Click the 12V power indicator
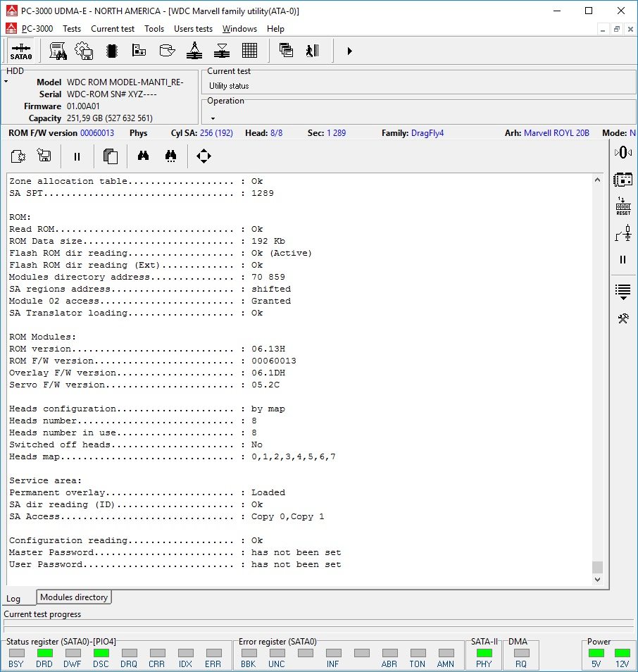The width and height of the screenshot is (638, 672). point(622,653)
